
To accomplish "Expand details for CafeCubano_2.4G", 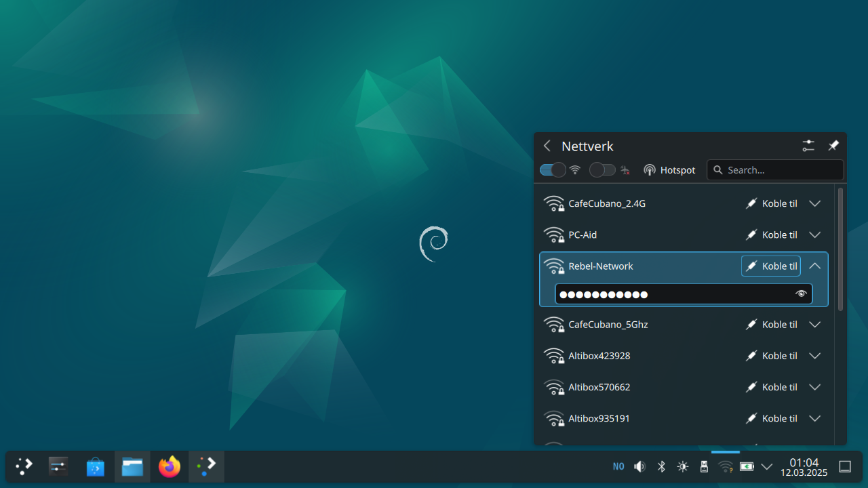I will pos(815,203).
